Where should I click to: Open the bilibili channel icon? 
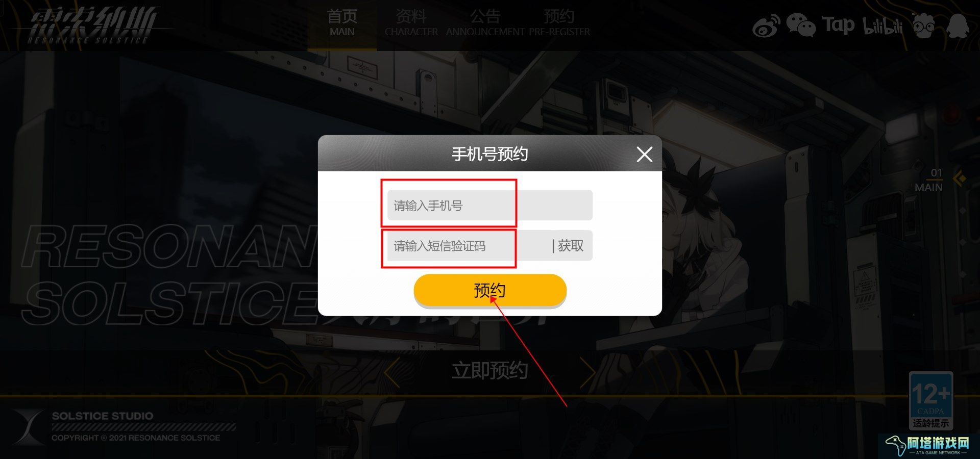[882, 25]
